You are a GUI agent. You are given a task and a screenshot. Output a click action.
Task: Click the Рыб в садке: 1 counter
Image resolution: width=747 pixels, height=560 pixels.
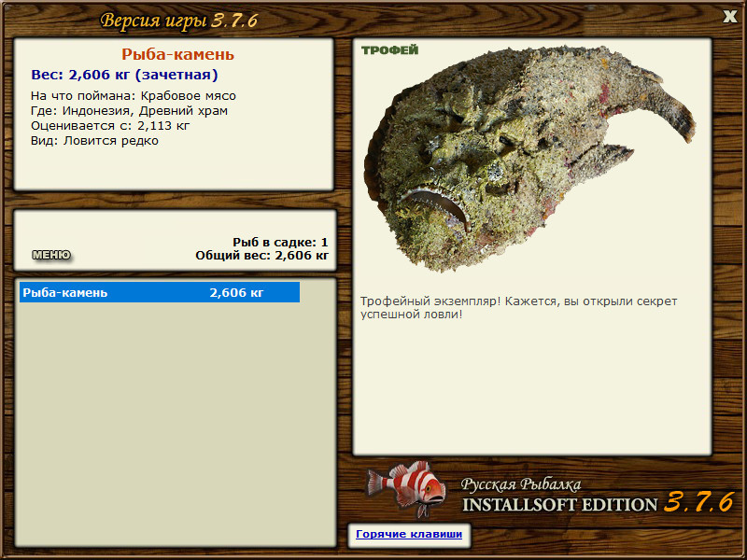281,242
